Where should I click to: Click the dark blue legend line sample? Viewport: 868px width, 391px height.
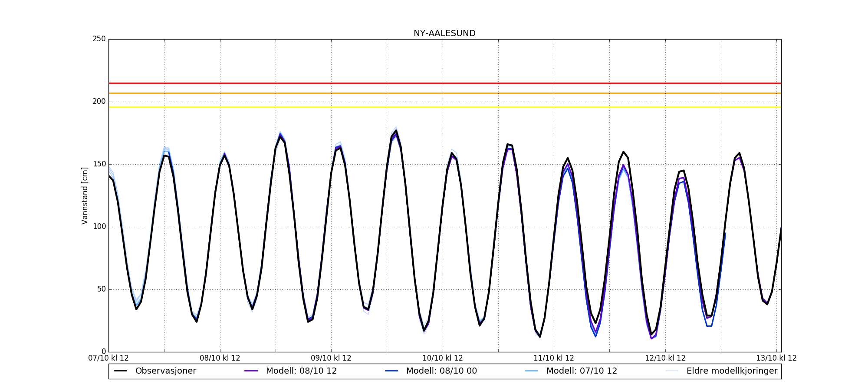coord(391,371)
